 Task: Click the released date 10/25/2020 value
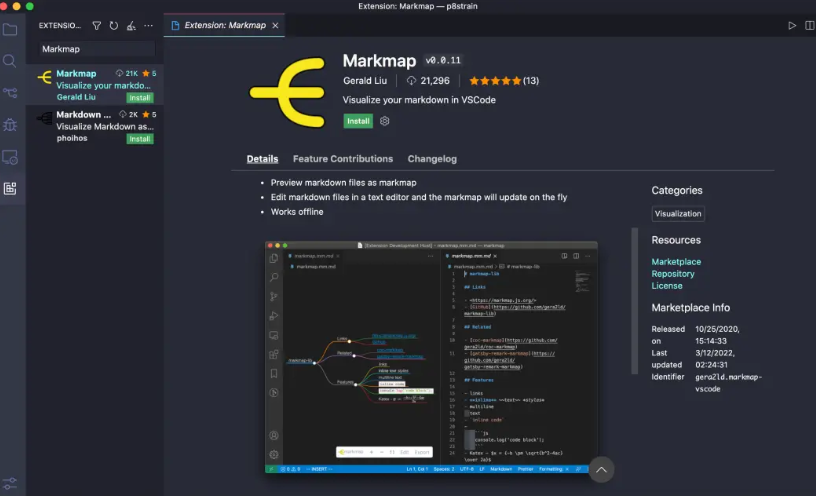718,335
